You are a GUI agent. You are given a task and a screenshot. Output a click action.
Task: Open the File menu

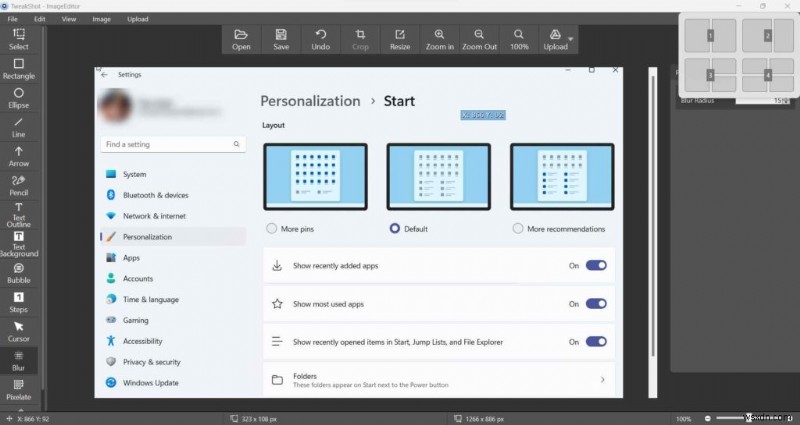pos(13,19)
